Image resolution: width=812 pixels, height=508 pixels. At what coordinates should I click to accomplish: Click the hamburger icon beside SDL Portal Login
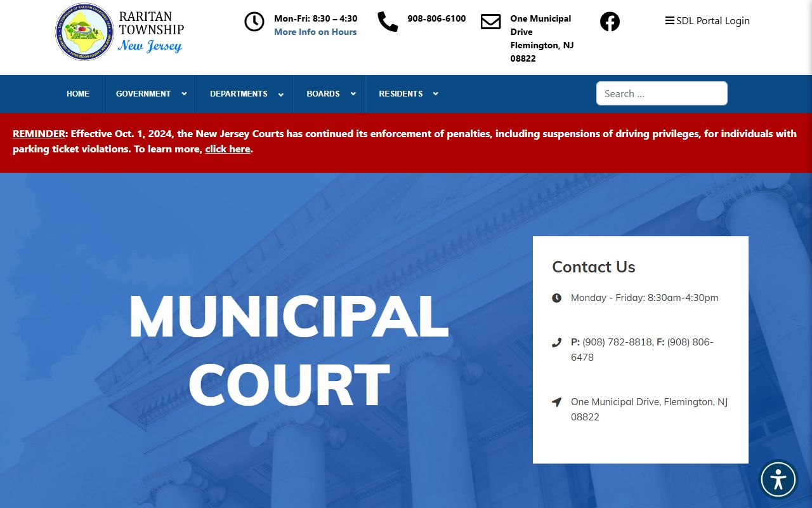669,20
